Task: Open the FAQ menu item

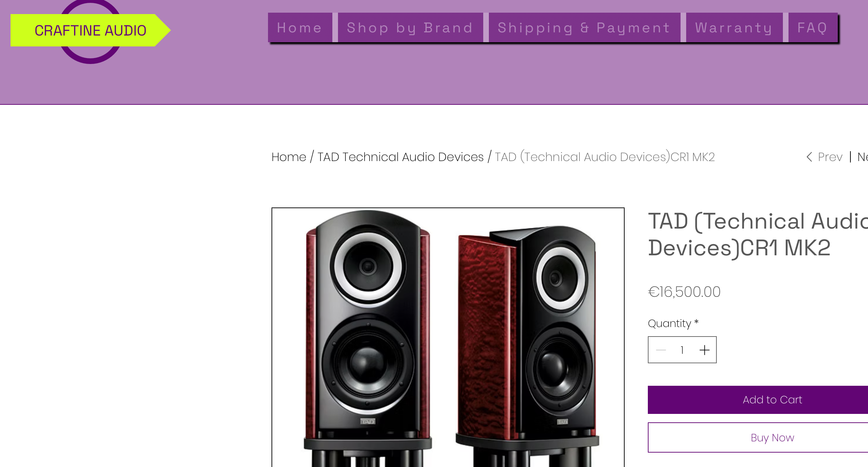Action: [x=813, y=27]
